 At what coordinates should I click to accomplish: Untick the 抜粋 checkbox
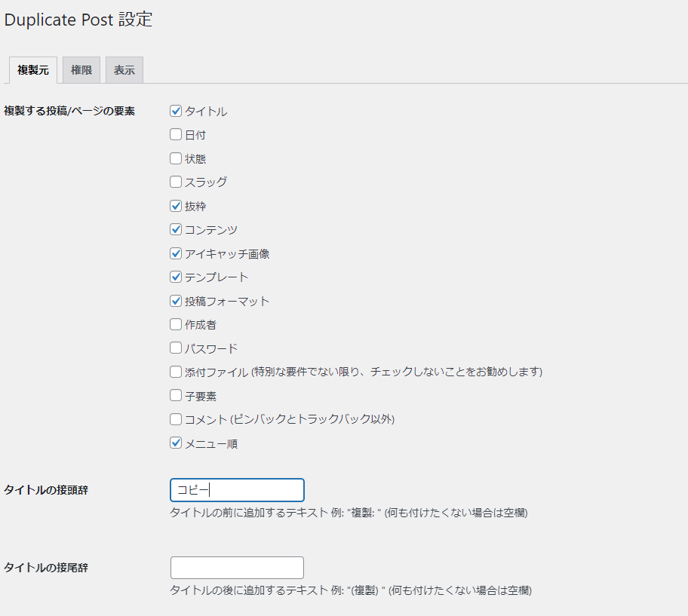point(176,206)
